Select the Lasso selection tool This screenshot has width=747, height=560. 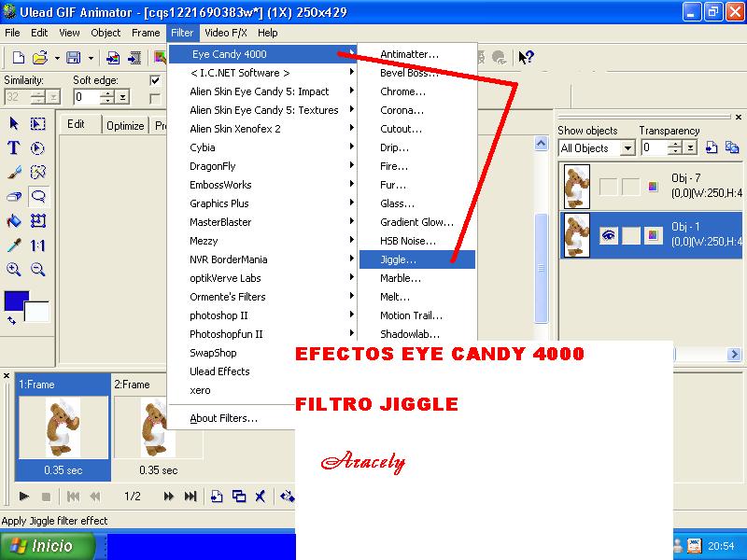pos(38,196)
